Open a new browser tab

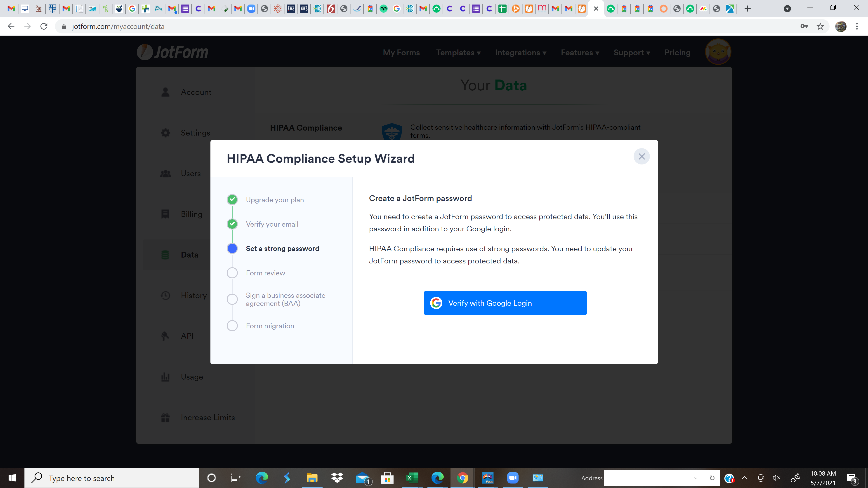tap(747, 9)
